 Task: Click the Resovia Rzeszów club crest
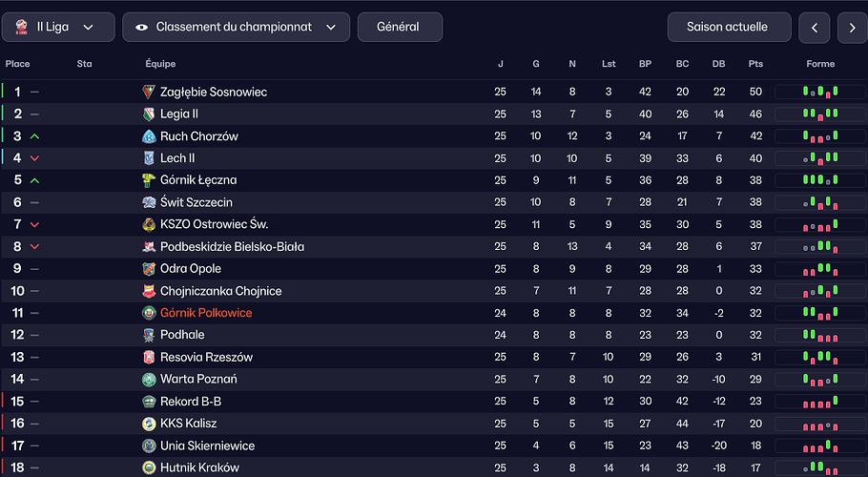coord(149,358)
